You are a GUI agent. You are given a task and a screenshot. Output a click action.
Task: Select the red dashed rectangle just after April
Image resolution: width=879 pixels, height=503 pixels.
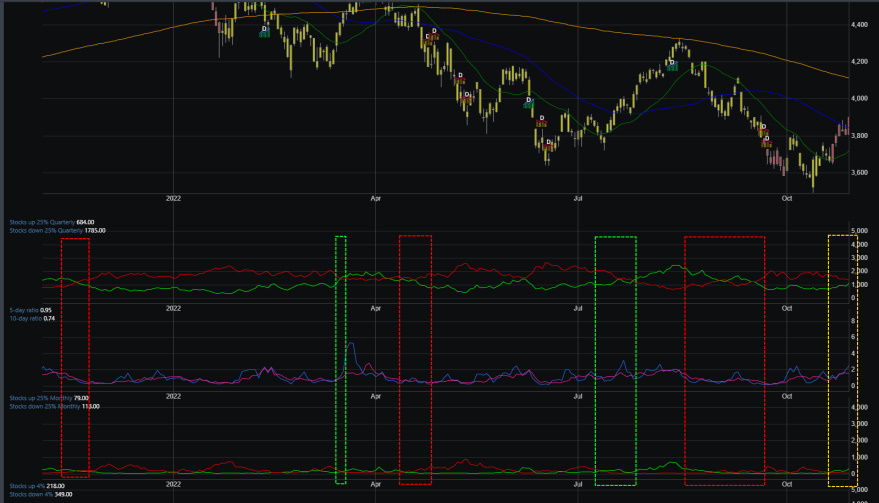point(400,360)
